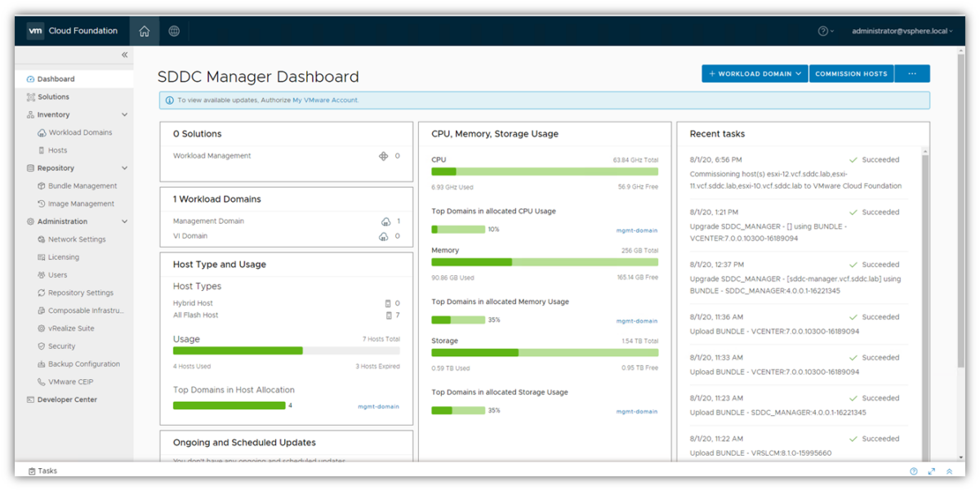This screenshot has height=491, width=980.
Task: Open the more actions ellipsis button
Action: (912, 74)
